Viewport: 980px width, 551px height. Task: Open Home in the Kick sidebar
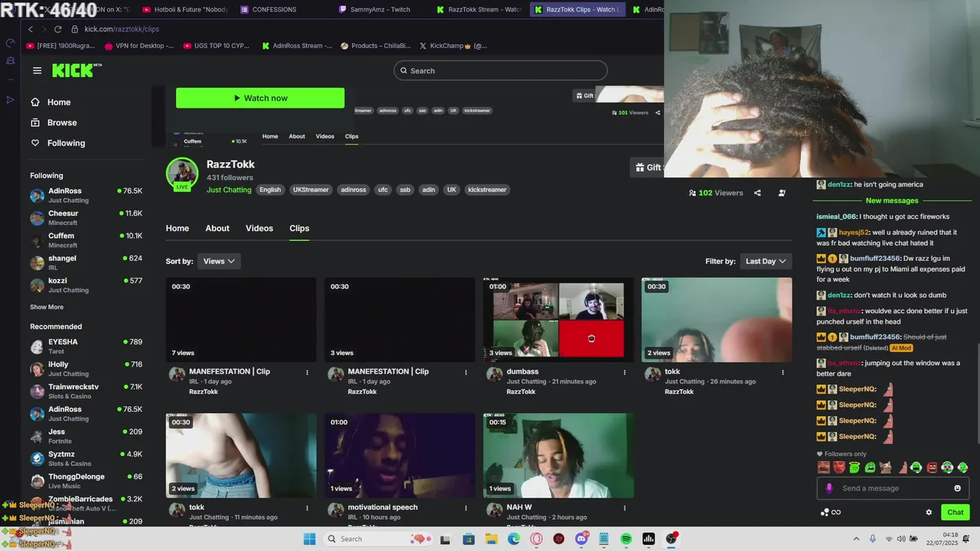click(58, 102)
